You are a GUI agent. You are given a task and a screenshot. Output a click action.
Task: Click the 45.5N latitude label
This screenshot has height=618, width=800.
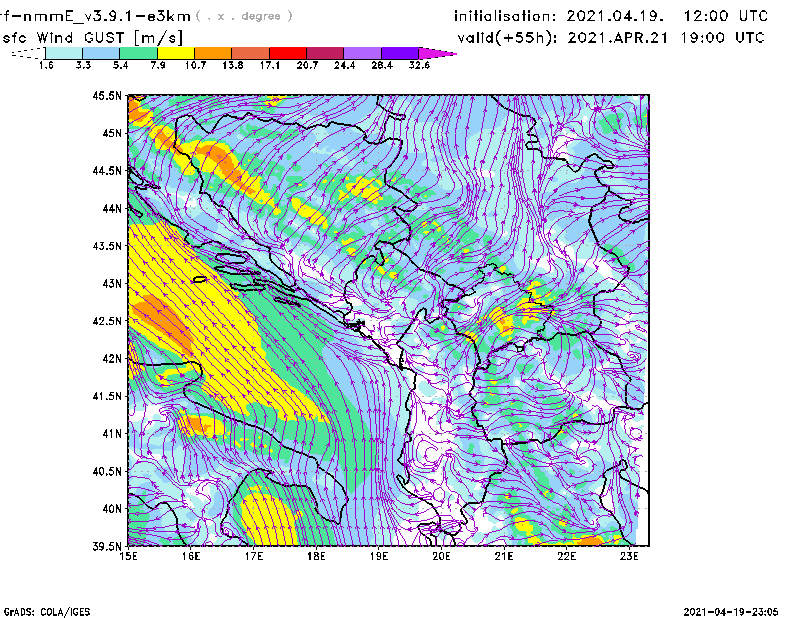108,95
